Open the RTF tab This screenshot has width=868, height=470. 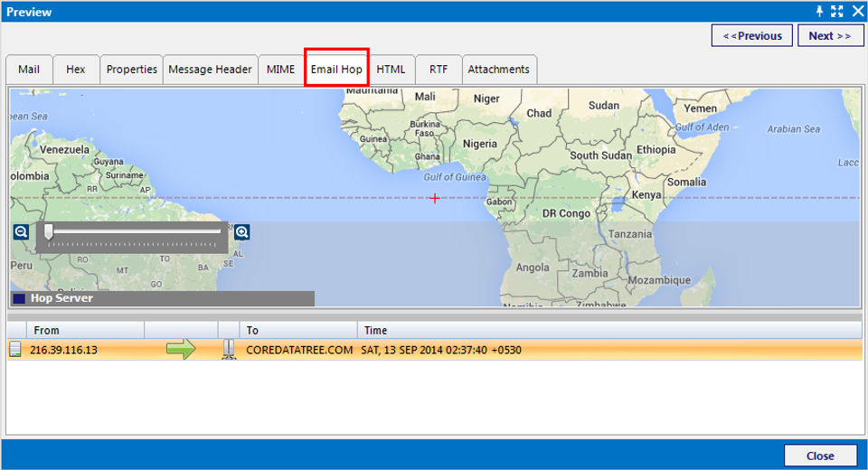439,70
